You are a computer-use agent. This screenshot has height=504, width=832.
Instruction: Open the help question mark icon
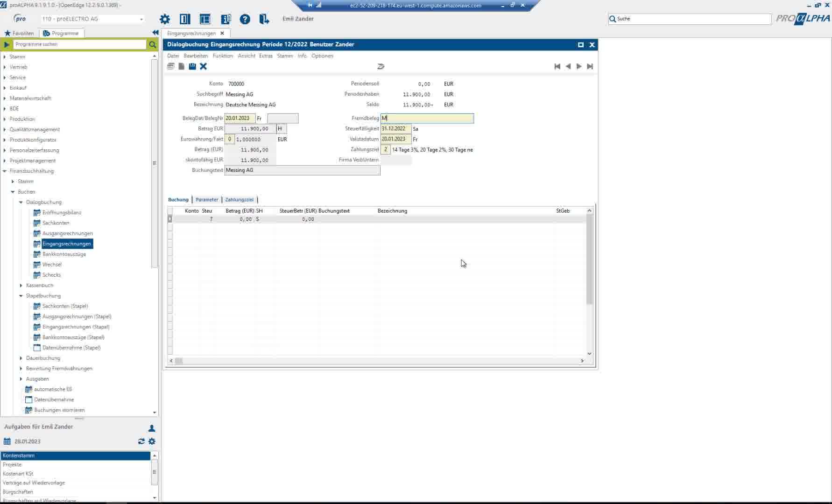[x=245, y=19]
